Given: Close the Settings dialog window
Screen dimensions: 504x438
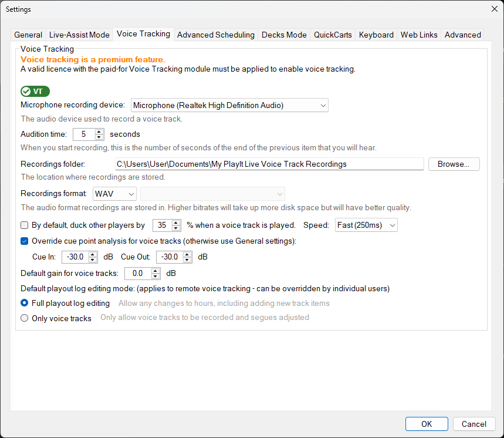Looking at the screenshot, I should pos(495,9).
